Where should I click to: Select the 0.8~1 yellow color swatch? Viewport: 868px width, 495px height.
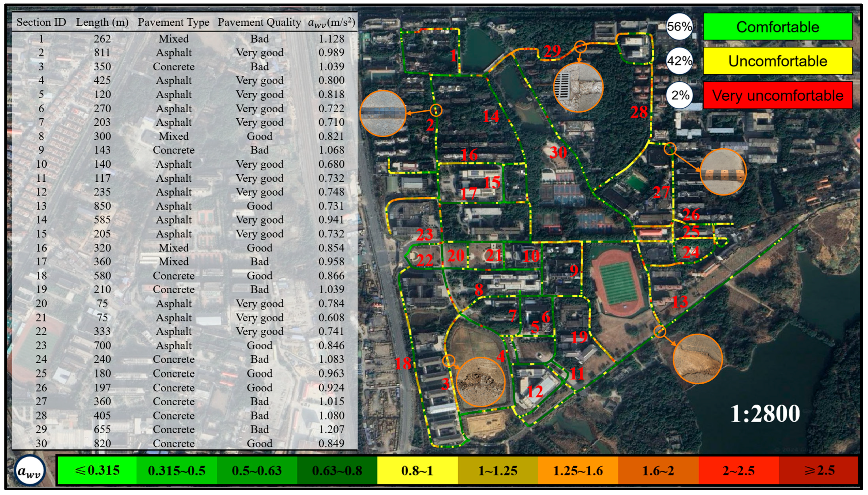[x=417, y=471]
